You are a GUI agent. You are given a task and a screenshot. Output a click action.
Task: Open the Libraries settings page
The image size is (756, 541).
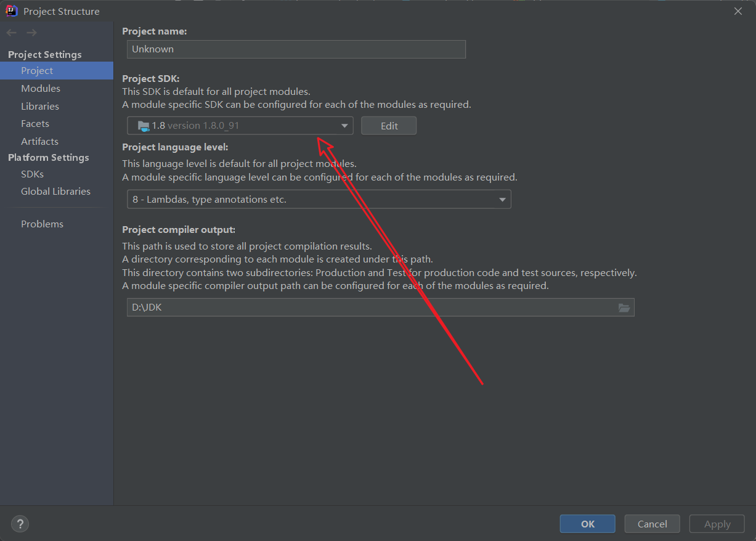(40, 105)
